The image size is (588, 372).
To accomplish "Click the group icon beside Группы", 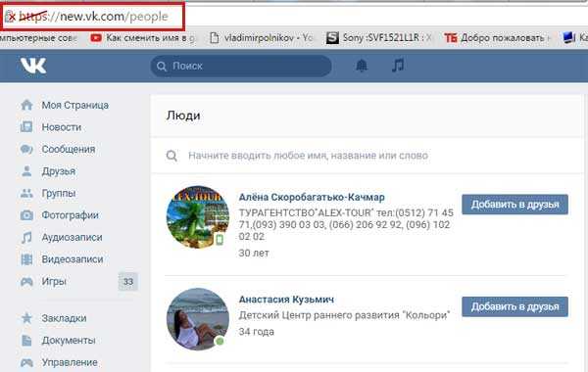I will pyautogui.click(x=26, y=193).
